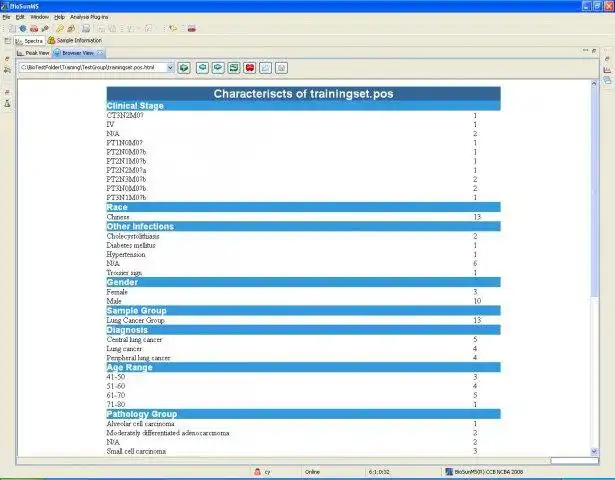Click the 'Peripheral lung cancer' row
The width and height of the screenshot is (615, 480).
click(303, 358)
